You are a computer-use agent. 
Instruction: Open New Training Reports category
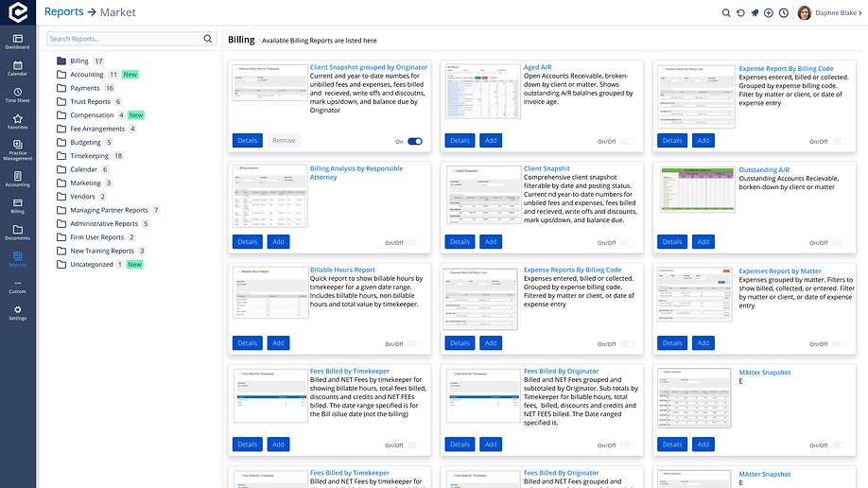tap(102, 251)
